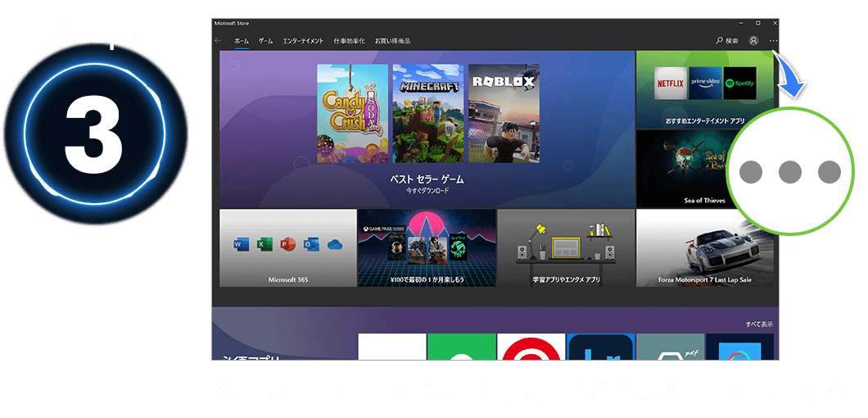868x418 pixels.
Task: Open the Candy Crush Soda game tile
Action: (x=353, y=113)
